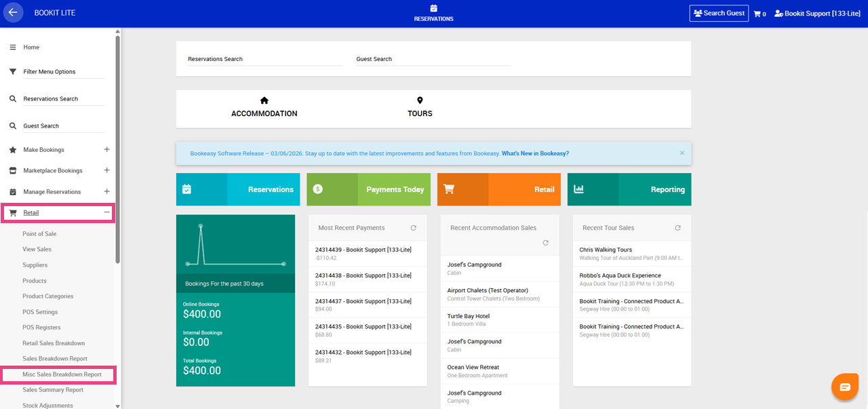
Task: Click the bookings chart for past 30 days
Action: (235, 244)
